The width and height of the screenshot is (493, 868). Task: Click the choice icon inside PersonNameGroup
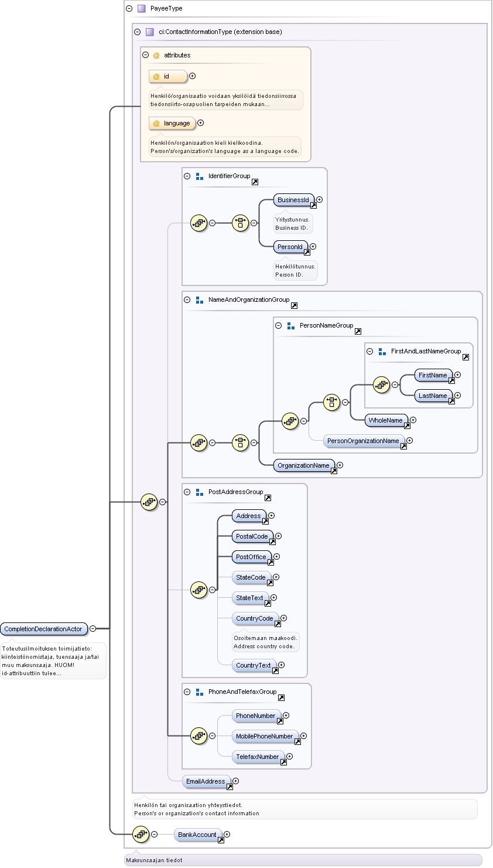pos(332,403)
